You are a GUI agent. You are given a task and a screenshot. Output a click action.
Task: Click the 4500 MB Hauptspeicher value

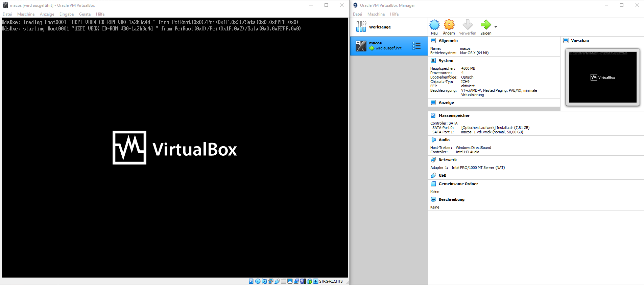468,69
